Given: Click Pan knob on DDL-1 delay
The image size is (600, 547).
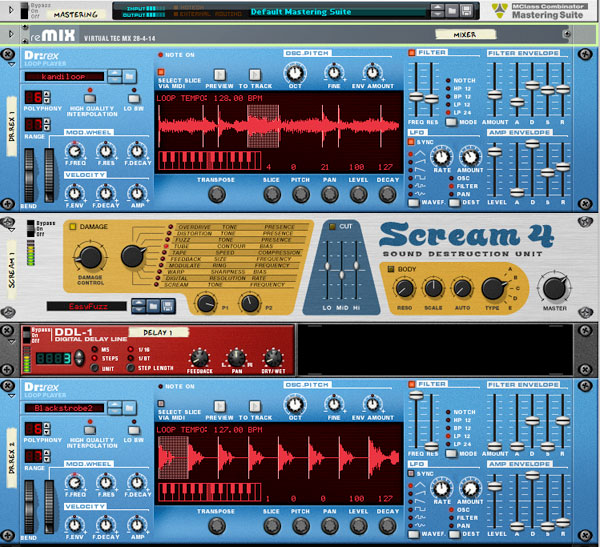Looking at the screenshot, I should [x=236, y=358].
